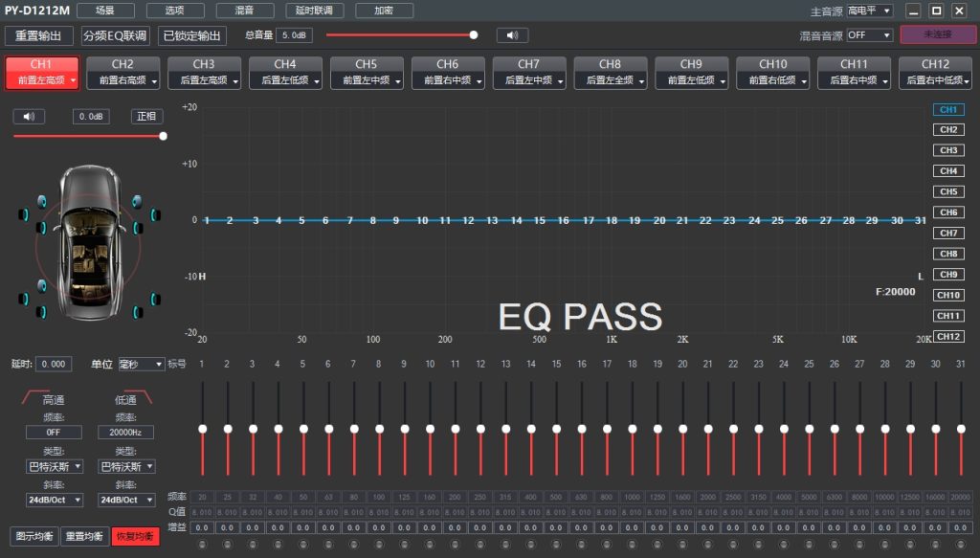Toggle CH6 curve display beside the graph

pyautogui.click(x=948, y=212)
